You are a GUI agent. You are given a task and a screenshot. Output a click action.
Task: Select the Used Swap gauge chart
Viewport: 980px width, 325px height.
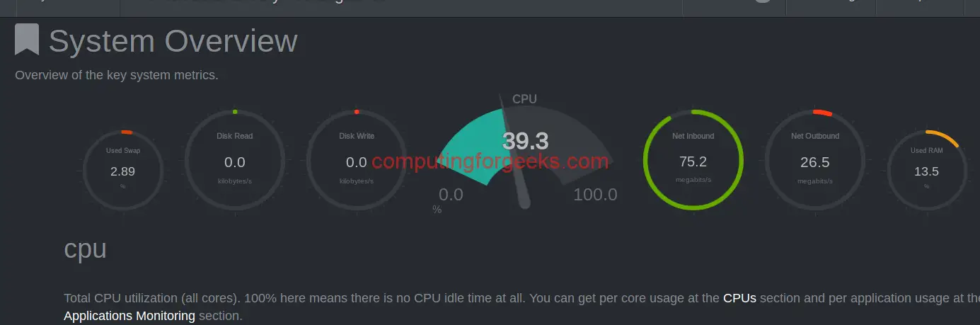(x=123, y=171)
